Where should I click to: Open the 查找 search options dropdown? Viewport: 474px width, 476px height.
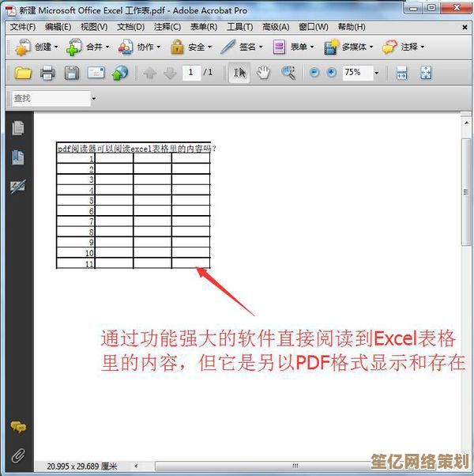pyautogui.click(x=94, y=99)
